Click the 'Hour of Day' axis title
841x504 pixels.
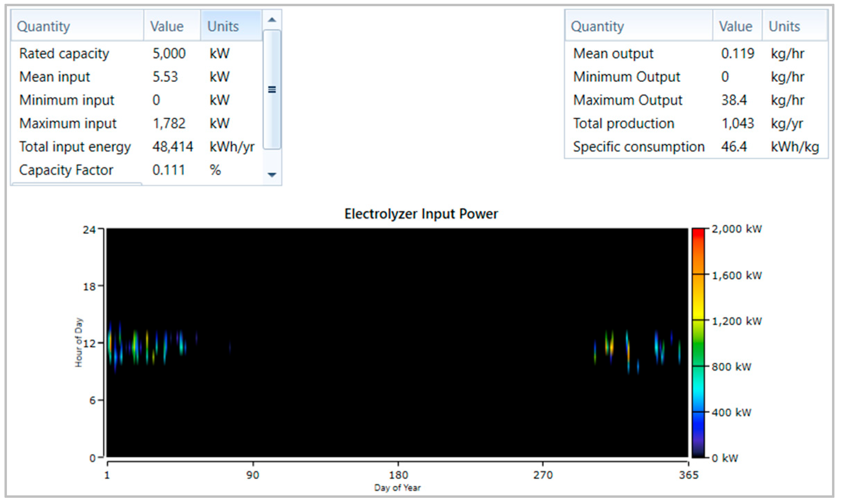click(79, 342)
